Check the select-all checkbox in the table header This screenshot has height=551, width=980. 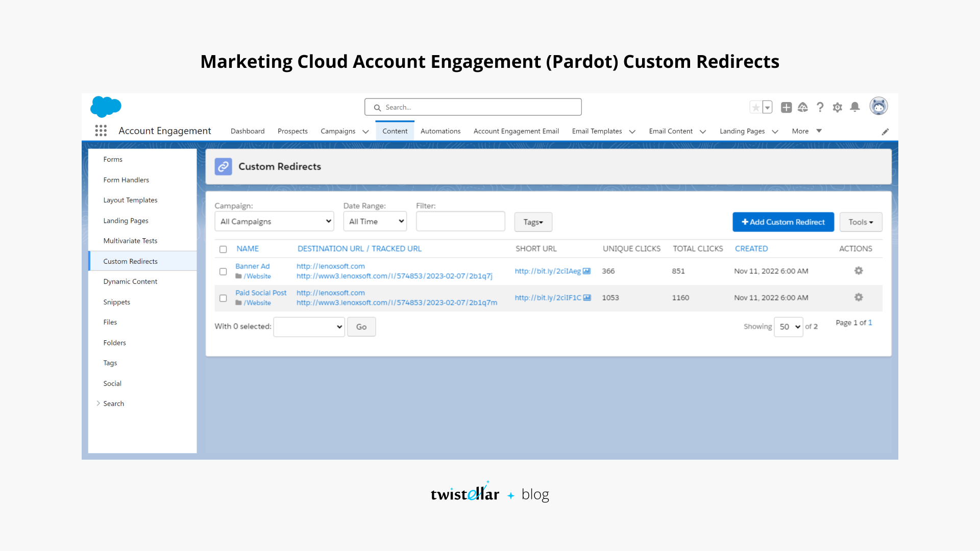point(223,249)
